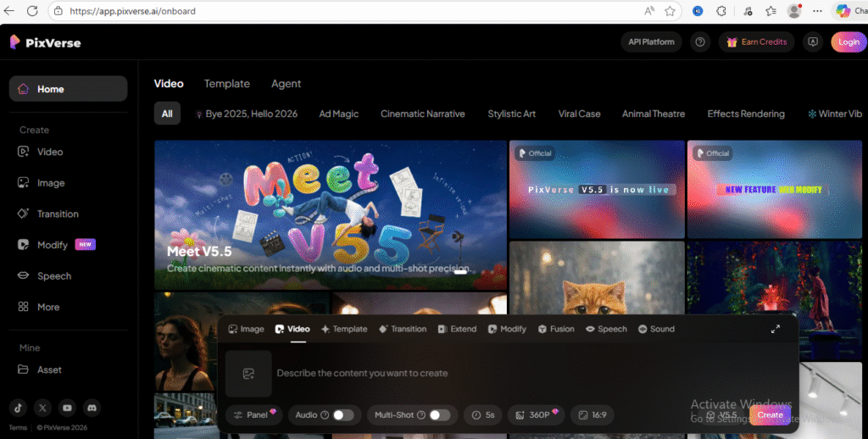Viewport: 868px width, 439px height.
Task: Select the All category filter
Action: coord(167,114)
